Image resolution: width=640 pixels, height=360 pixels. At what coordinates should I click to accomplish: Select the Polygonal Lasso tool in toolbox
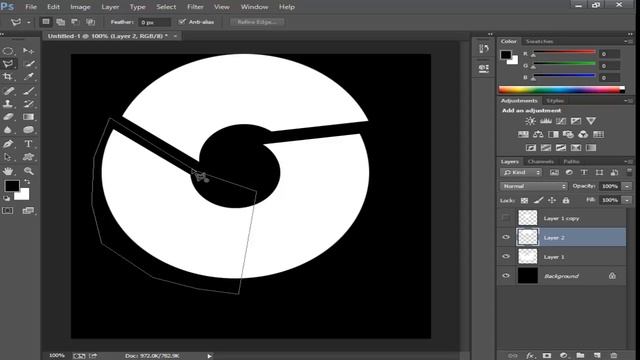(8, 64)
